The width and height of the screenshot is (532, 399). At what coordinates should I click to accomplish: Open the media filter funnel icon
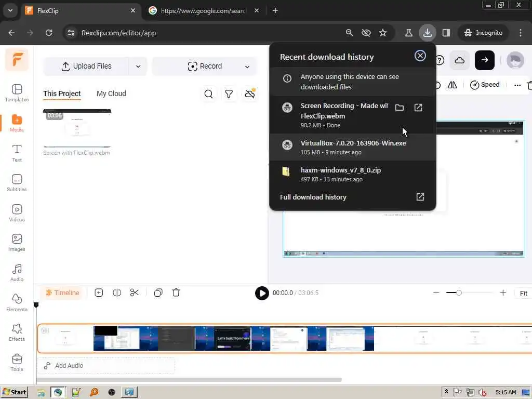click(229, 94)
